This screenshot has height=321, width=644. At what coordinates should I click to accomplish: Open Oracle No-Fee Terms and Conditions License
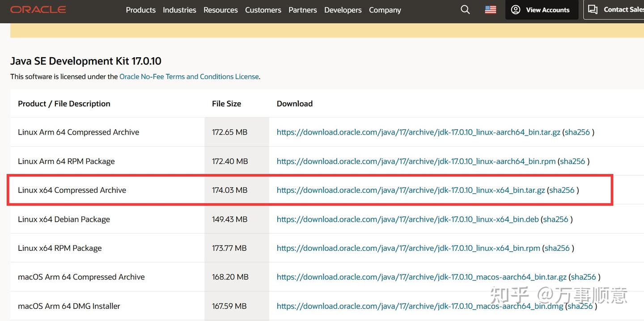(189, 76)
